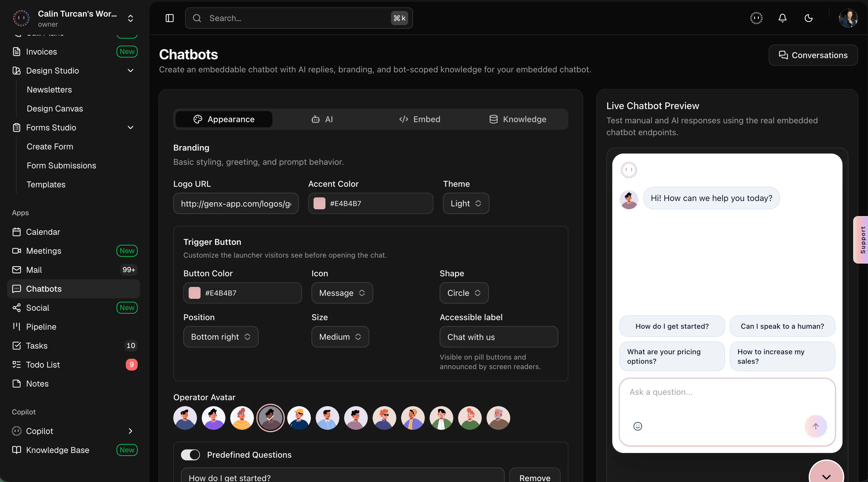Image resolution: width=868 pixels, height=482 pixels.
Task: Open the Shape dropdown set to Circle
Action: [x=464, y=293]
